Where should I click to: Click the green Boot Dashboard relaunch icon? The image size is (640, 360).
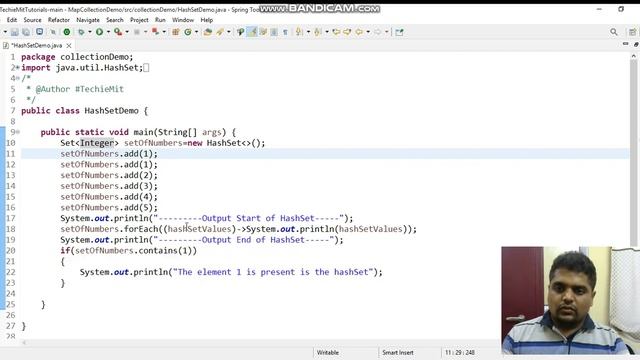(x=67, y=32)
